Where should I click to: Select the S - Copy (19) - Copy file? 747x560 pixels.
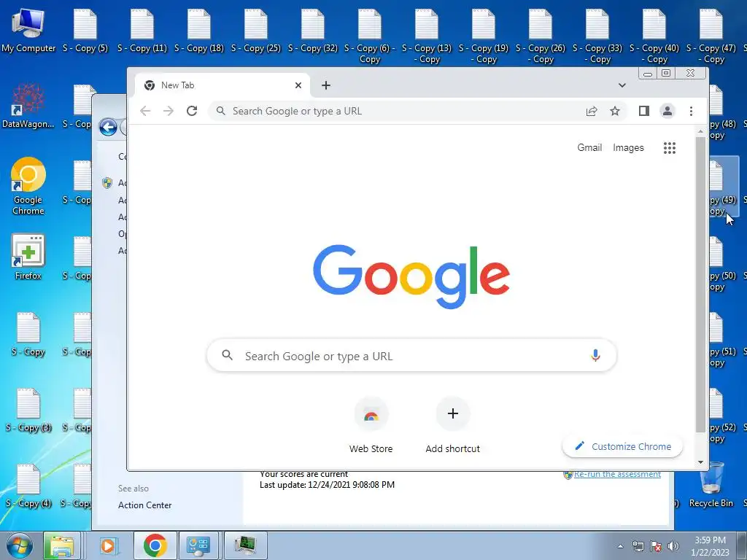(x=483, y=36)
